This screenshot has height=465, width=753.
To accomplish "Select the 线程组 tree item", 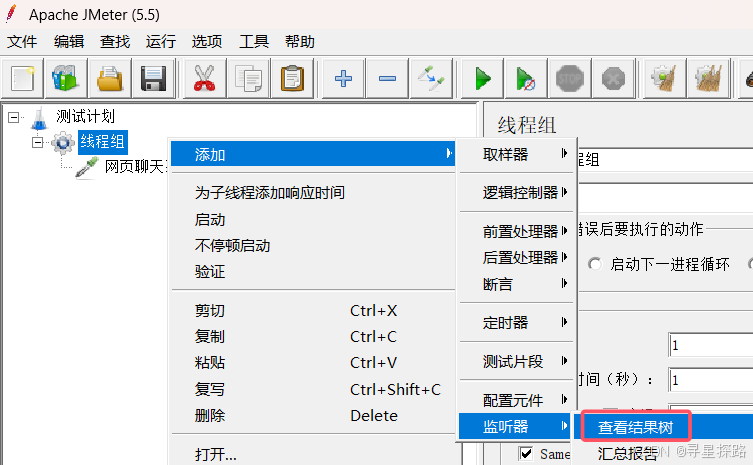I will tap(102, 142).
